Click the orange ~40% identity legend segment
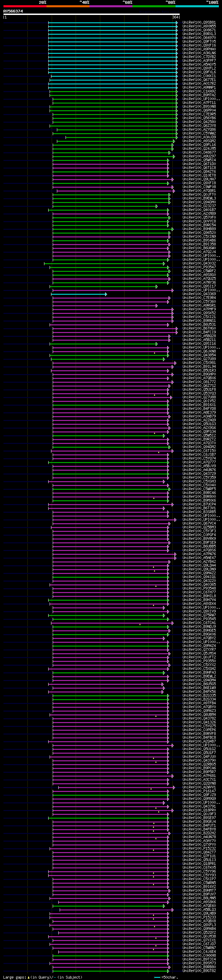Viewport: 222px width, 980px height. point(68,6)
